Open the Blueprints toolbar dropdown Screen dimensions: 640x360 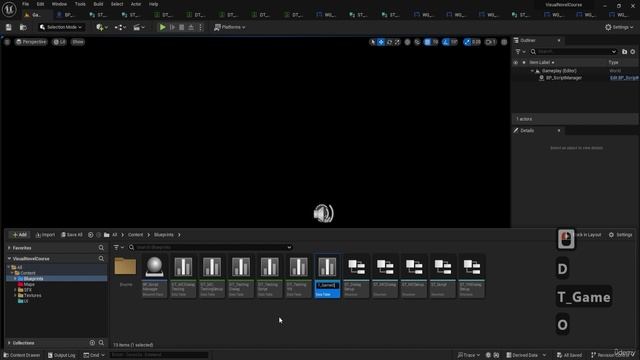pos(120,27)
